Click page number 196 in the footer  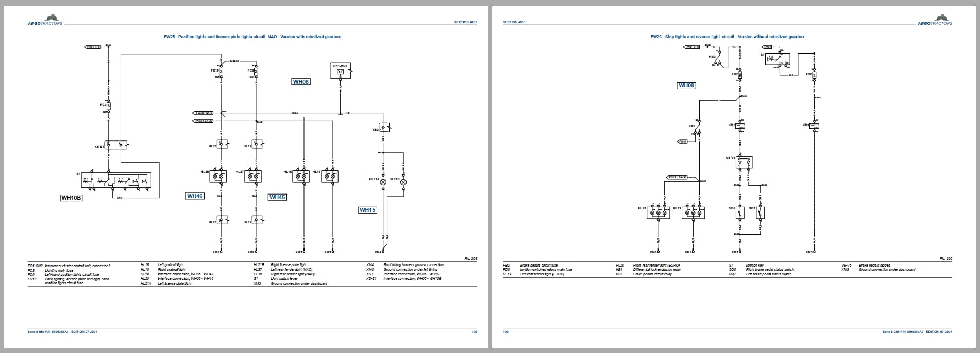(x=505, y=332)
